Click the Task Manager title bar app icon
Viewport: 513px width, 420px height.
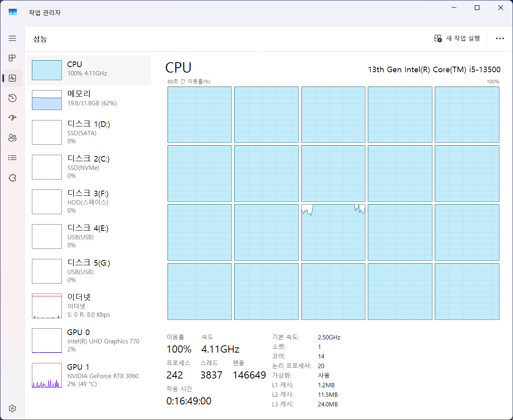click(x=13, y=12)
